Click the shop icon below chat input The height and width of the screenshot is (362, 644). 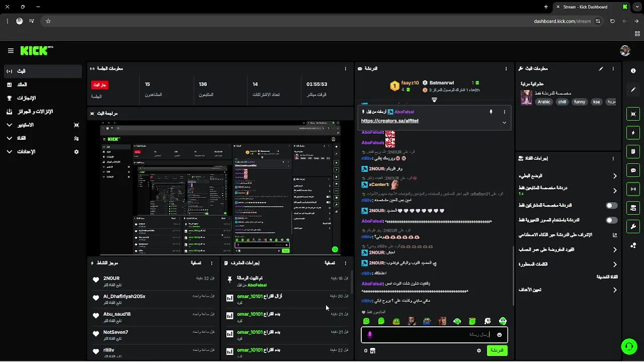[x=373, y=350]
